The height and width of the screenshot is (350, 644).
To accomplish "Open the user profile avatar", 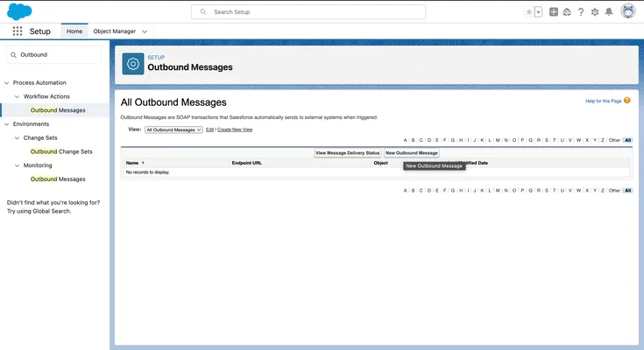I will point(628,11).
